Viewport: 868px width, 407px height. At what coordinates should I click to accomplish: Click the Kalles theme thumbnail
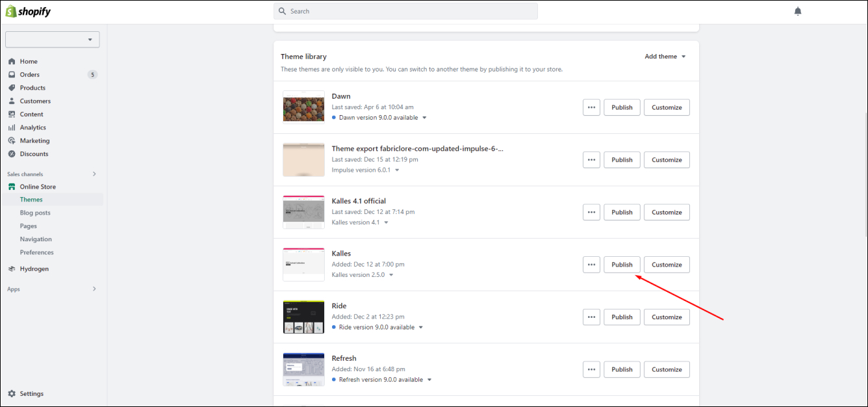tap(303, 265)
